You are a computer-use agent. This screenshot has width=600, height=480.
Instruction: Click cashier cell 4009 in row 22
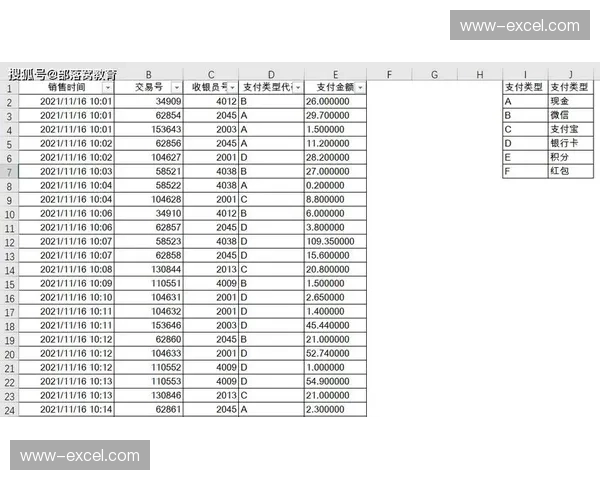211,382
